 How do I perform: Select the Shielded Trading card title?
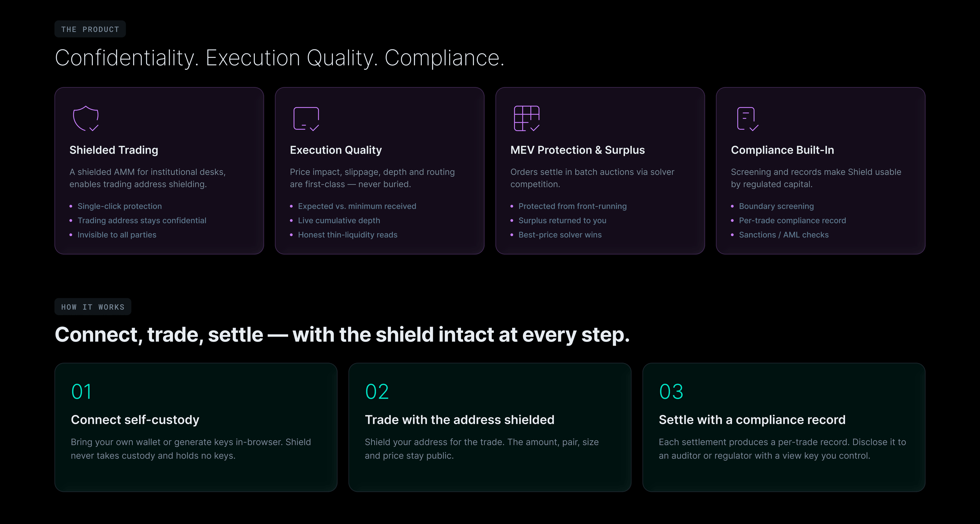tap(114, 150)
